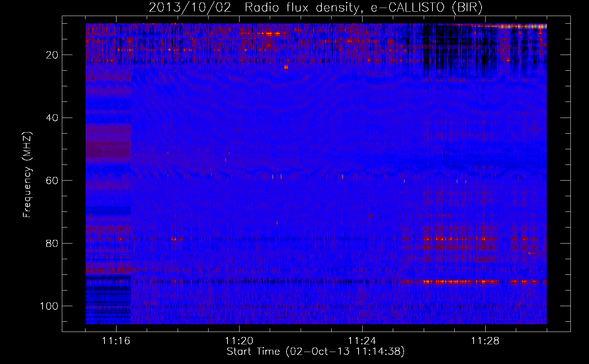Click the 100 MHz frequency tick label
The image size is (589, 364).
click(x=49, y=306)
